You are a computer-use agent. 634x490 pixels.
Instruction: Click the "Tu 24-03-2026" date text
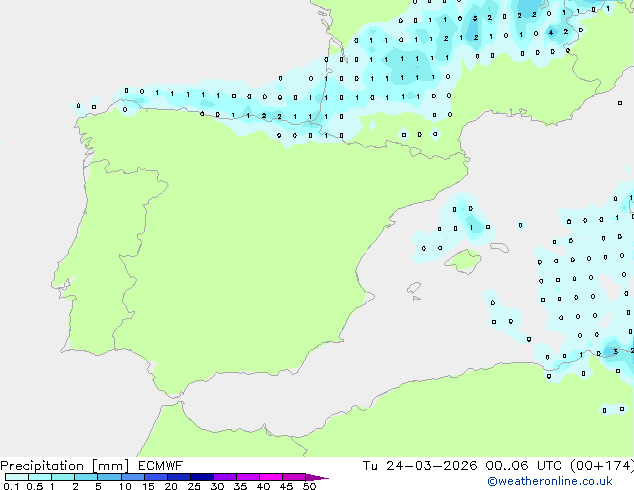pyautogui.click(x=420, y=466)
